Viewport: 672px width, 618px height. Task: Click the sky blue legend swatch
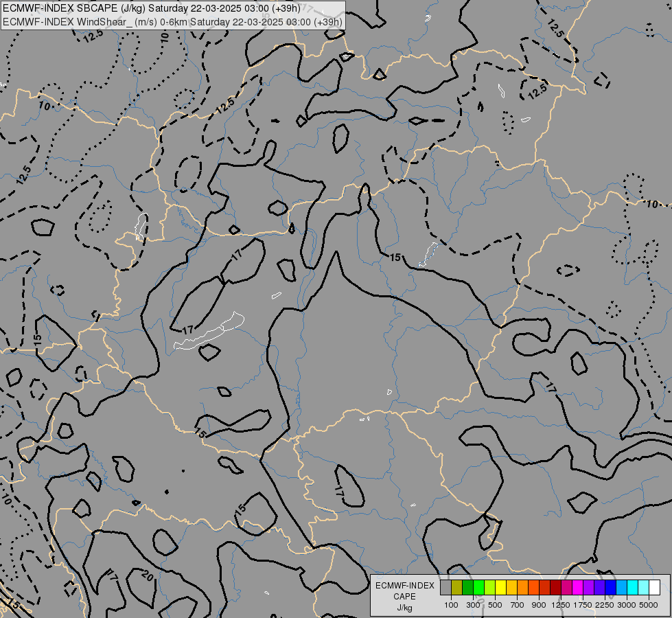[622, 588]
